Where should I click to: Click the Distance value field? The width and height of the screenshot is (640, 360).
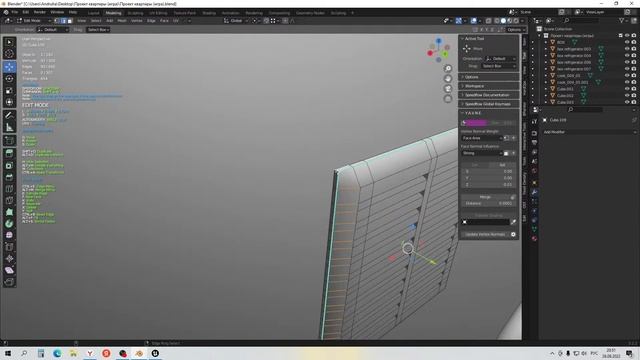pos(489,203)
